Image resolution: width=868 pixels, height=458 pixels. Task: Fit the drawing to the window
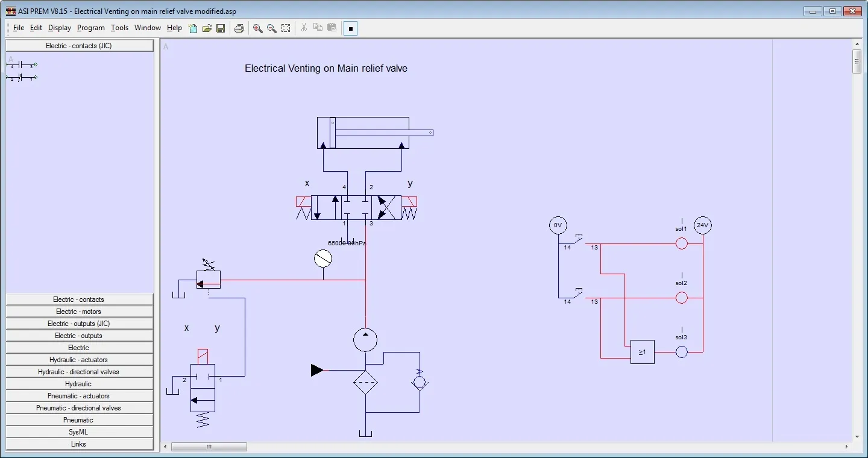(x=286, y=28)
